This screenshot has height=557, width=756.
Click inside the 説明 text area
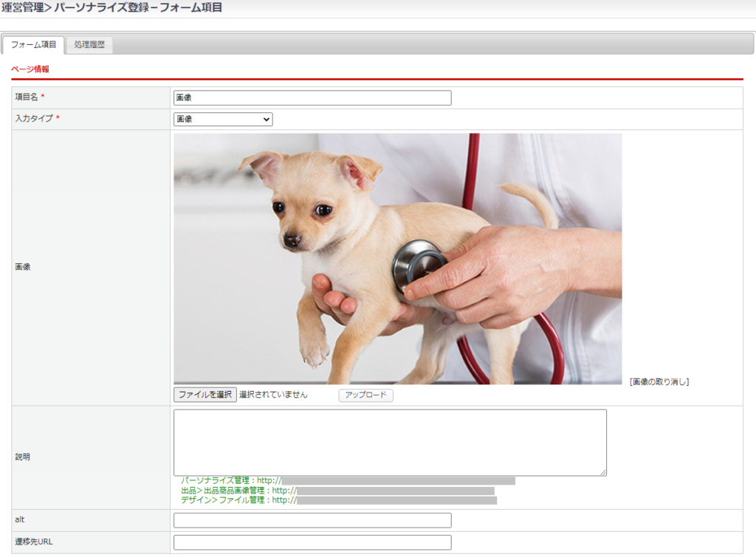coord(390,443)
